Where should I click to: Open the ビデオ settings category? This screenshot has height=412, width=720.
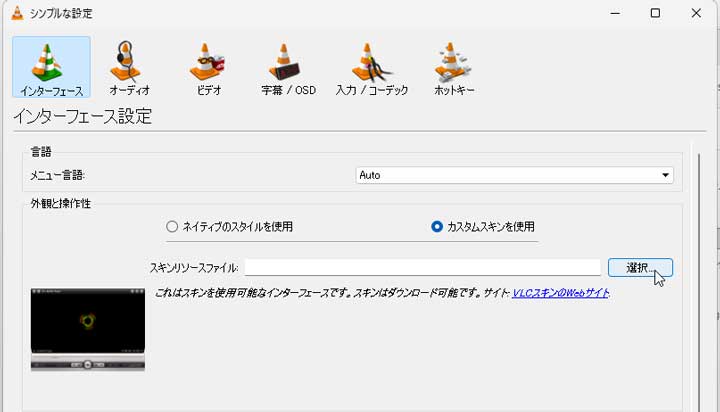pyautogui.click(x=208, y=67)
